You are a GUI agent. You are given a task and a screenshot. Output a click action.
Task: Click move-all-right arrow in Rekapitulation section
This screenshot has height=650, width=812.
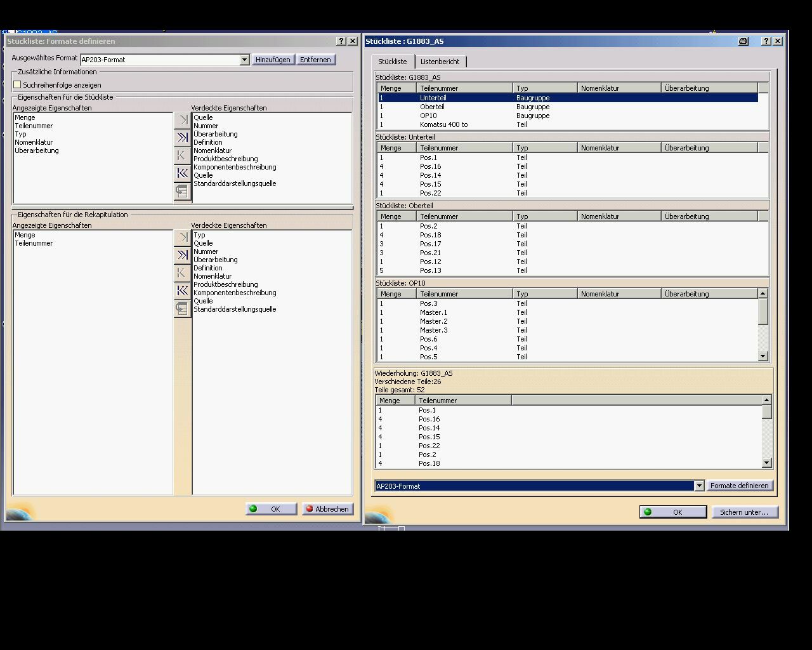(182, 255)
